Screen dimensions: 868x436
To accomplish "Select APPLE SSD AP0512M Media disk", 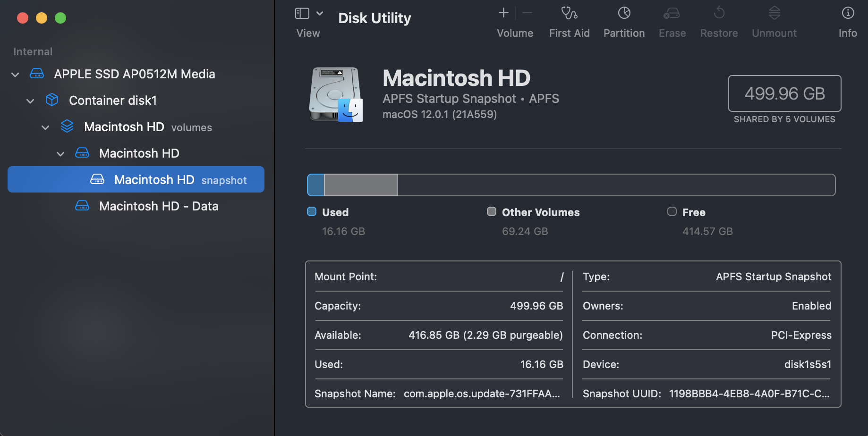I will click(x=135, y=74).
